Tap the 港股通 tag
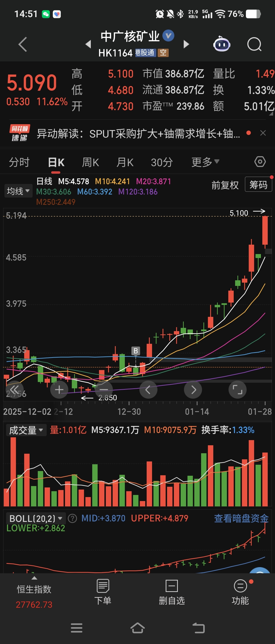The width and height of the screenshot is (275, 644). tap(145, 53)
